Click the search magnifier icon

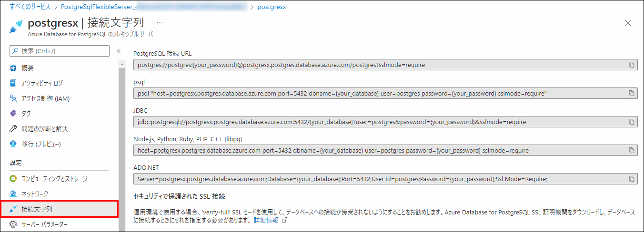pos(16,51)
